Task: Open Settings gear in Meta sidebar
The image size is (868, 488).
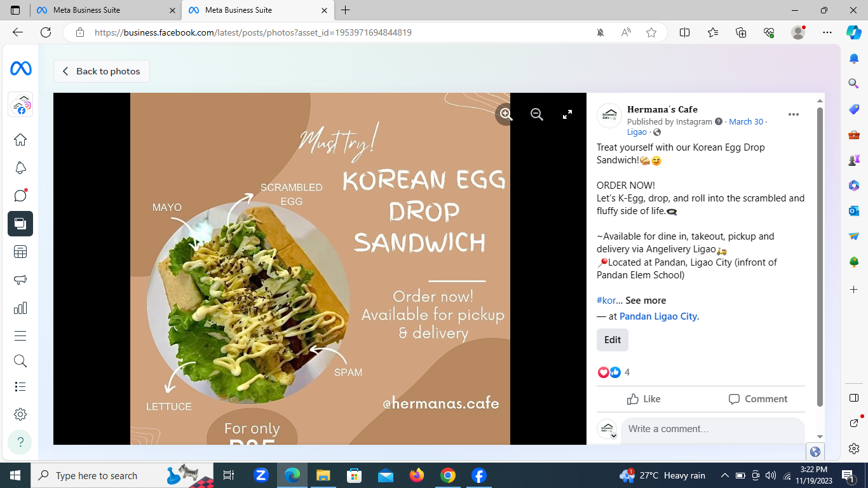Action: 20,414
